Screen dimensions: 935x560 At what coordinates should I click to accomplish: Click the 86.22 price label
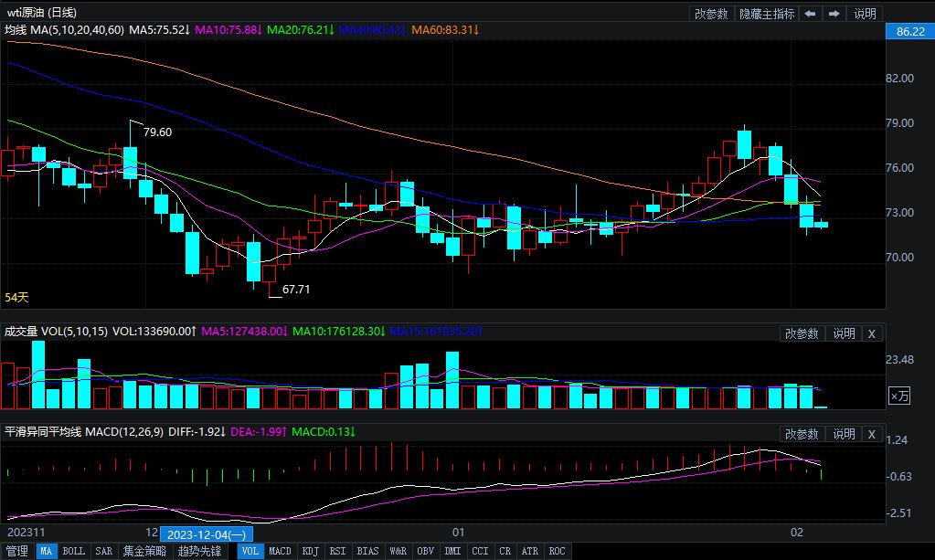coord(911,32)
